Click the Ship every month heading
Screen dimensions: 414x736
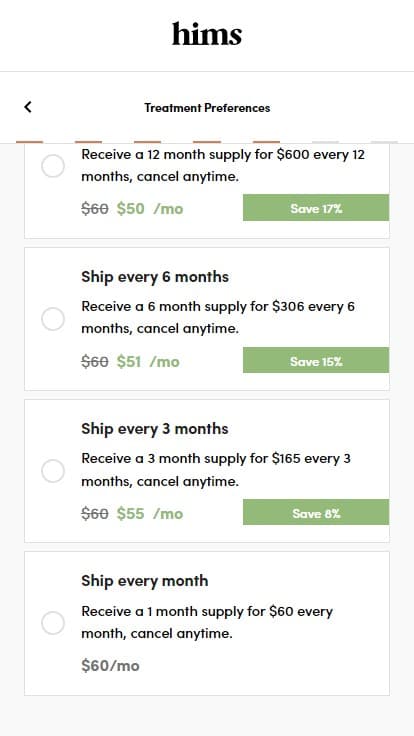[145, 581]
